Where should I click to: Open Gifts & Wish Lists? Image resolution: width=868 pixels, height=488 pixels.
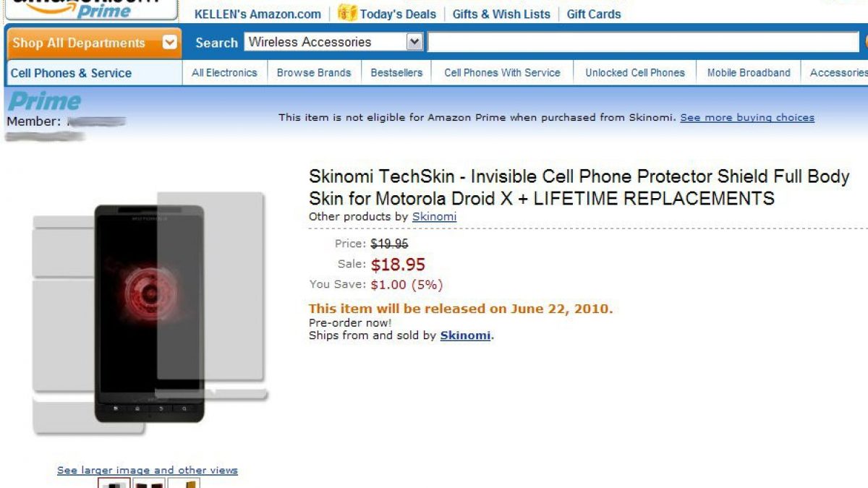[x=501, y=14]
